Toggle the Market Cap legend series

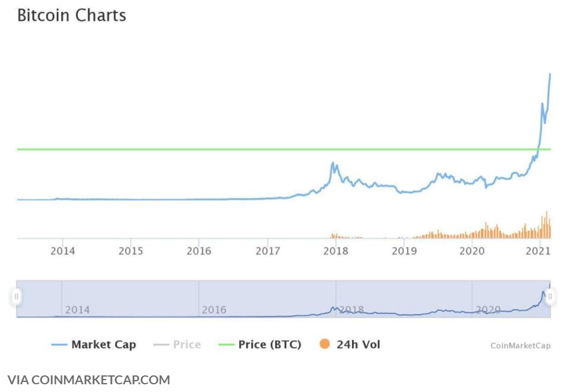103,345
